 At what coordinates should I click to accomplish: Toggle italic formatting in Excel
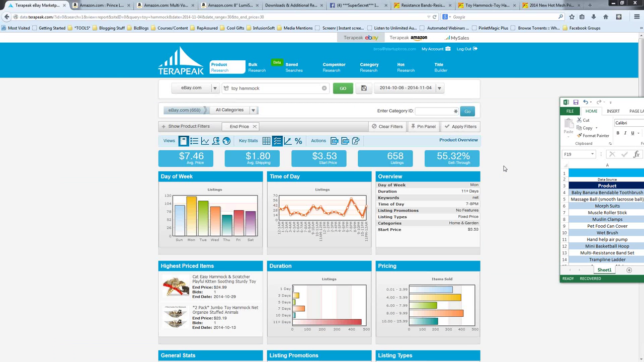pyautogui.click(x=625, y=133)
